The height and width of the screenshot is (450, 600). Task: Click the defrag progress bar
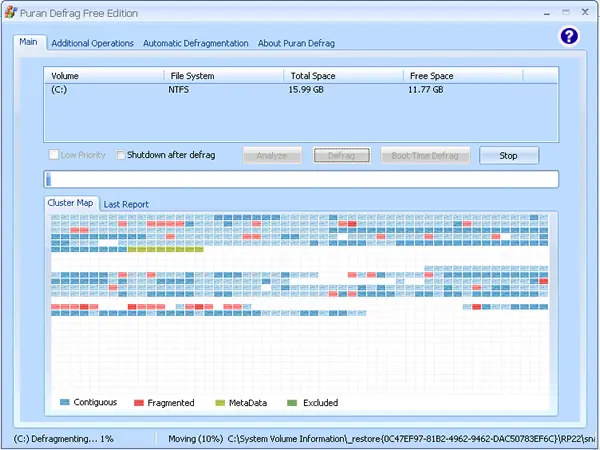click(x=301, y=179)
